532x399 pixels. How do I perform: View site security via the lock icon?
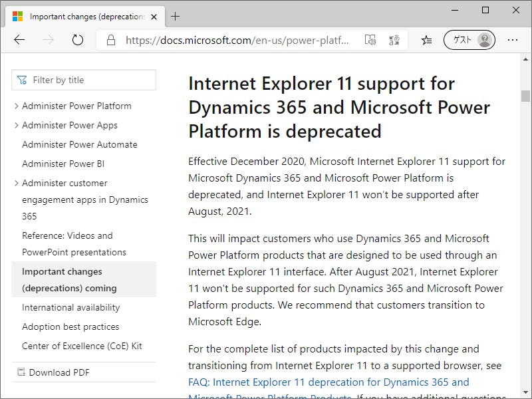(x=110, y=40)
